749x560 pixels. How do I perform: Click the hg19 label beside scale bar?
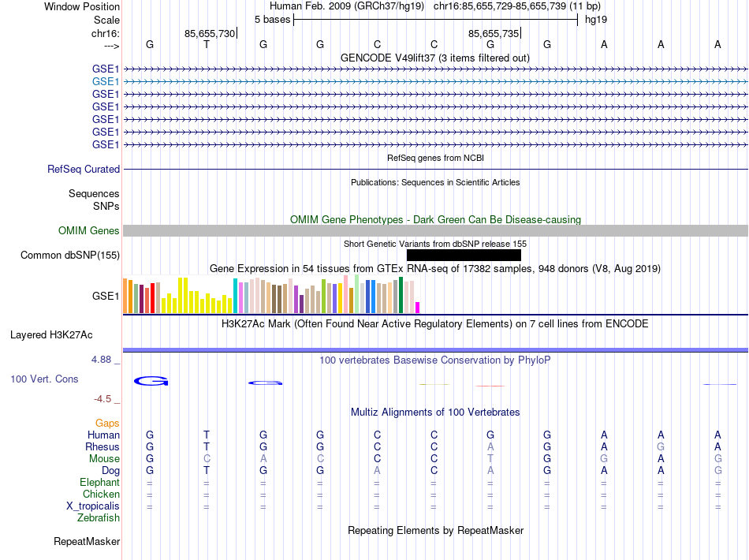596,20
